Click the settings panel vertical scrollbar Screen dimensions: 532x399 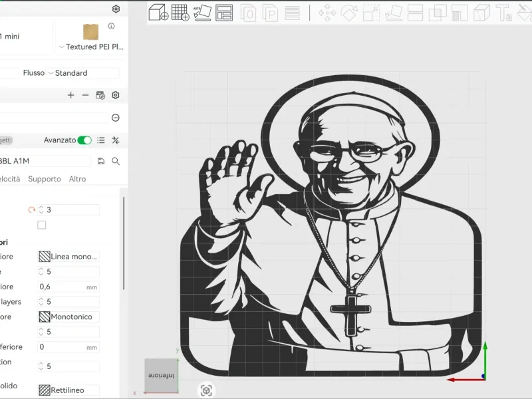click(124, 243)
